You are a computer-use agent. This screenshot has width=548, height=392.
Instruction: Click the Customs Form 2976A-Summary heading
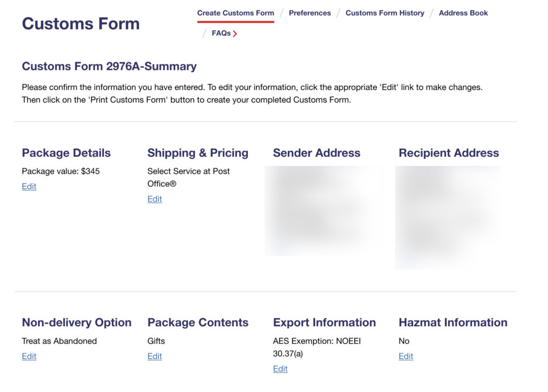click(109, 66)
